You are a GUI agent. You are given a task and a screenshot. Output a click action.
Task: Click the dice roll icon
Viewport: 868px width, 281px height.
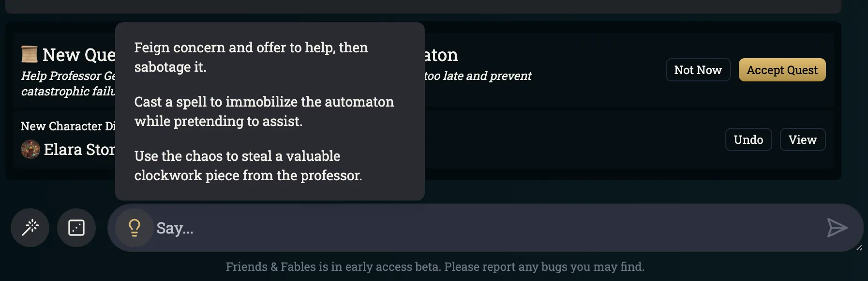click(76, 228)
